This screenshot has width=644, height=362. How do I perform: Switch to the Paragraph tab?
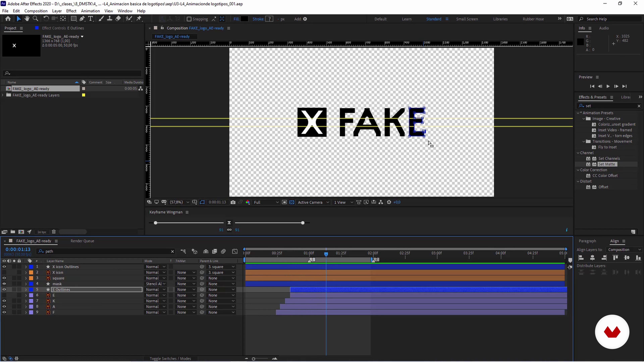(587, 241)
